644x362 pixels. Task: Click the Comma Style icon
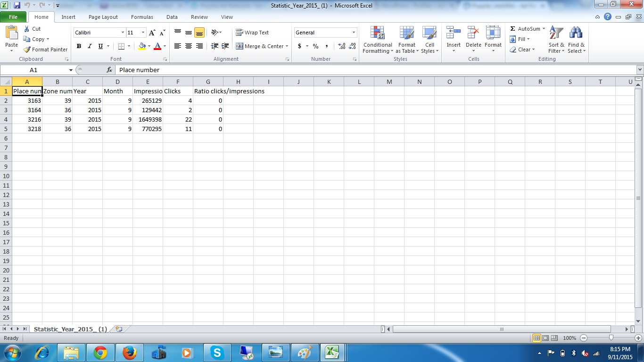coord(326,46)
